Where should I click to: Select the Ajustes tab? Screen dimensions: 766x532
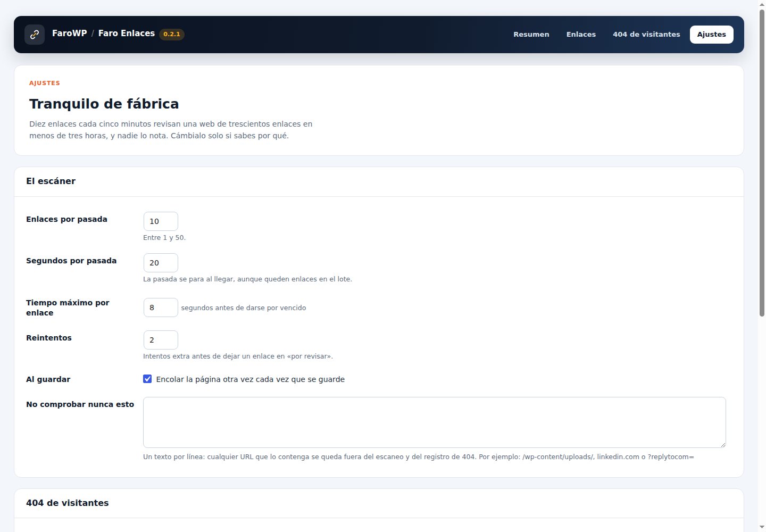click(x=711, y=35)
